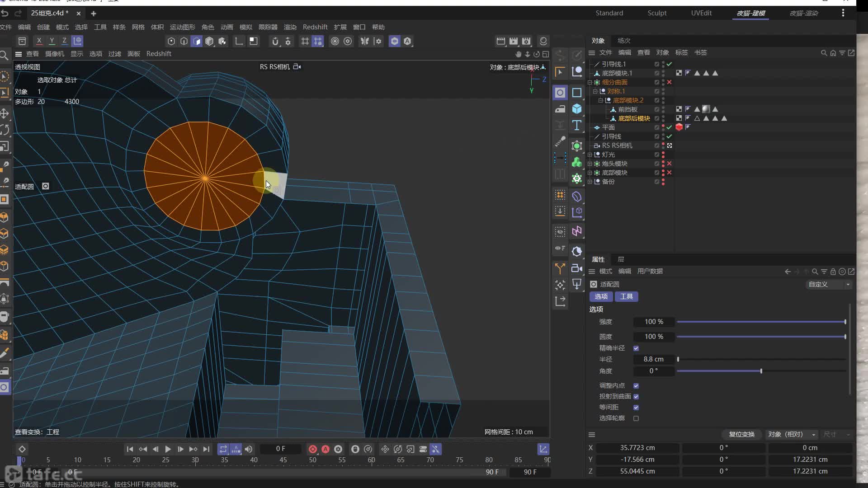
Task: Adjust the 角度 slider handle
Action: (x=761, y=371)
